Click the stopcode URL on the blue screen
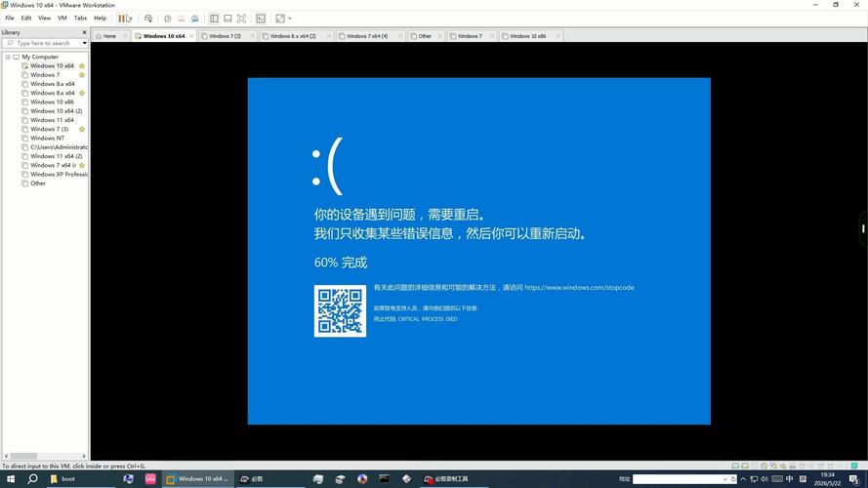The width and height of the screenshot is (868, 488). point(579,288)
